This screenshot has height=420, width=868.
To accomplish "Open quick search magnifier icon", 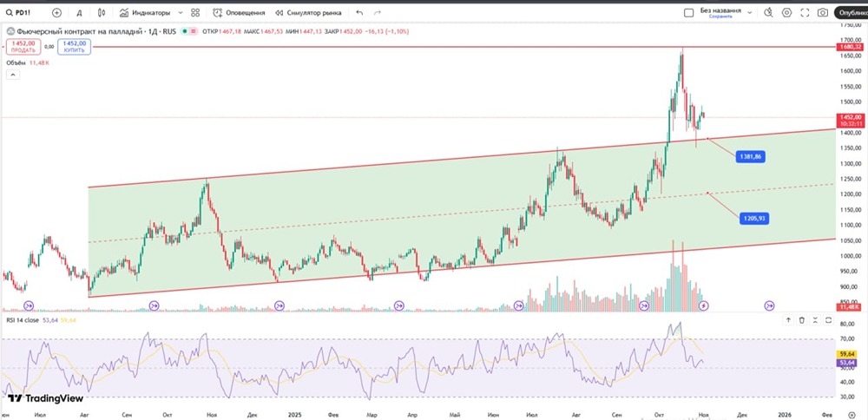I will click(x=768, y=13).
